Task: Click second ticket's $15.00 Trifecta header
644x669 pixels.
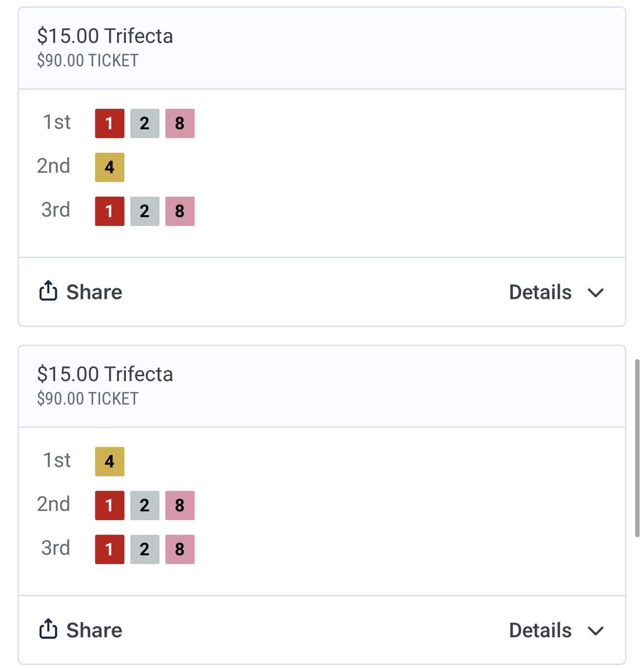Action: tap(105, 374)
